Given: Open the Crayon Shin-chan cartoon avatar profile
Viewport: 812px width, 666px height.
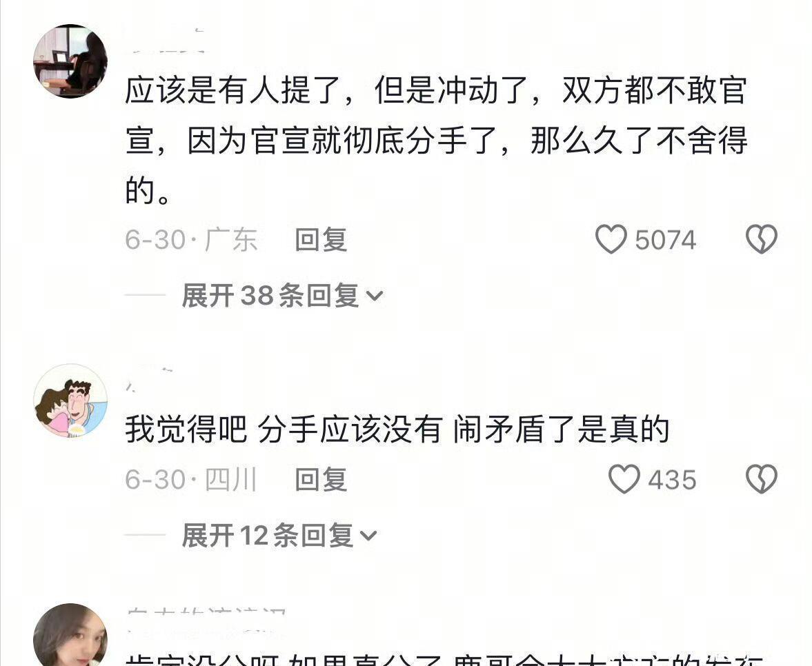Looking at the screenshot, I should pyautogui.click(x=70, y=401).
